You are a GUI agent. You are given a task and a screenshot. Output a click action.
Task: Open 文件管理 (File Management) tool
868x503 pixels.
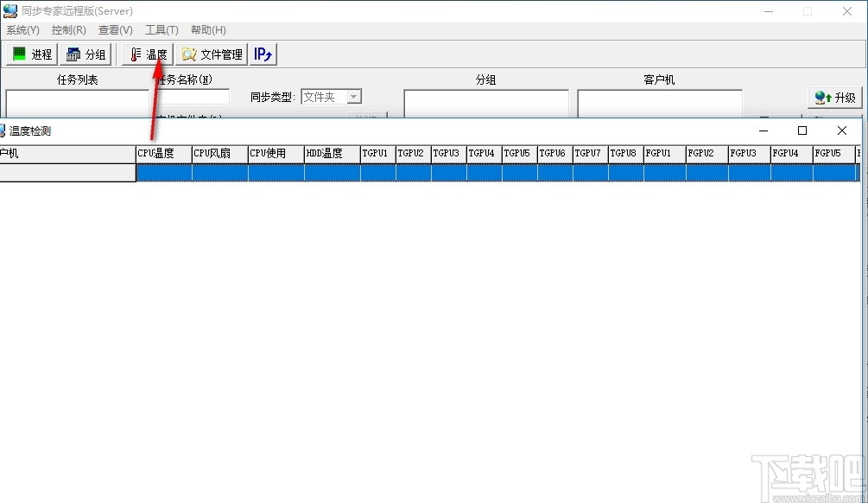[x=211, y=54]
